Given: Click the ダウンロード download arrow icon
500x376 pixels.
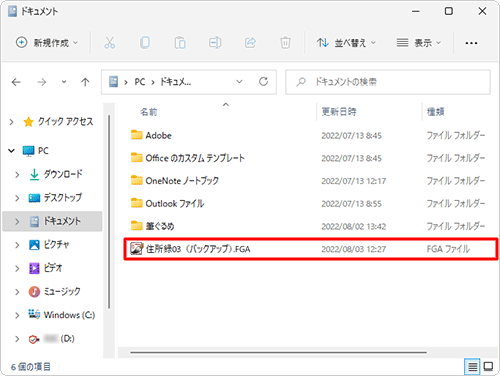Looking at the screenshot, I should [x=34, y=174].
